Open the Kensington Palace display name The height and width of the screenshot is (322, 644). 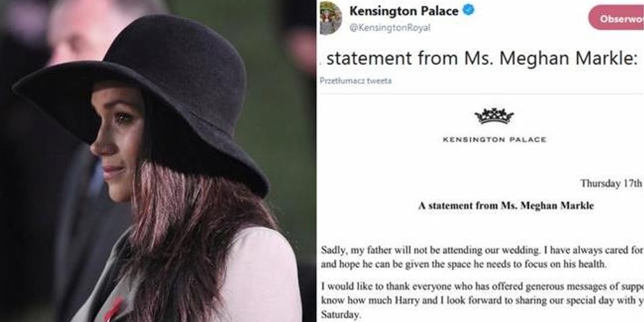404,11
